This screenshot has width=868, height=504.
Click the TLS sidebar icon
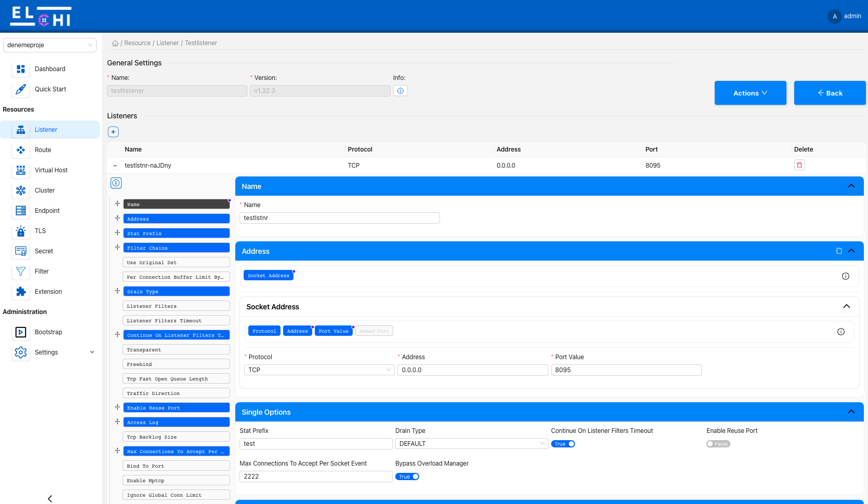[21, 231]
